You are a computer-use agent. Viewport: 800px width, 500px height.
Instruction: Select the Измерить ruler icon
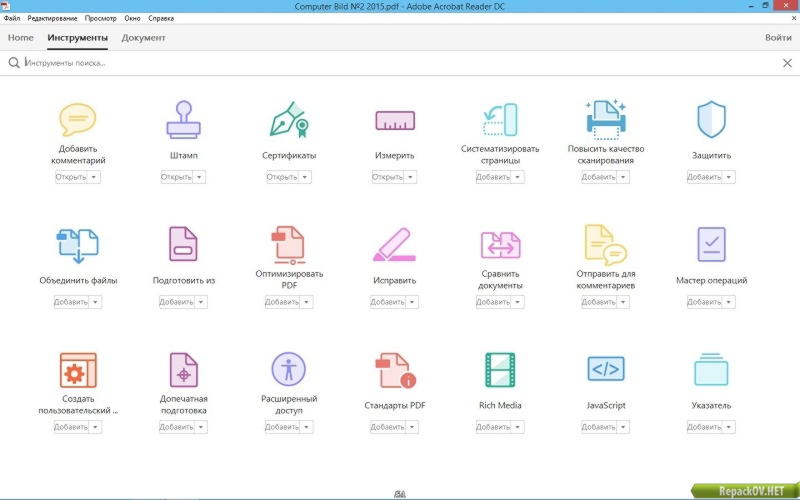[395, 120]
